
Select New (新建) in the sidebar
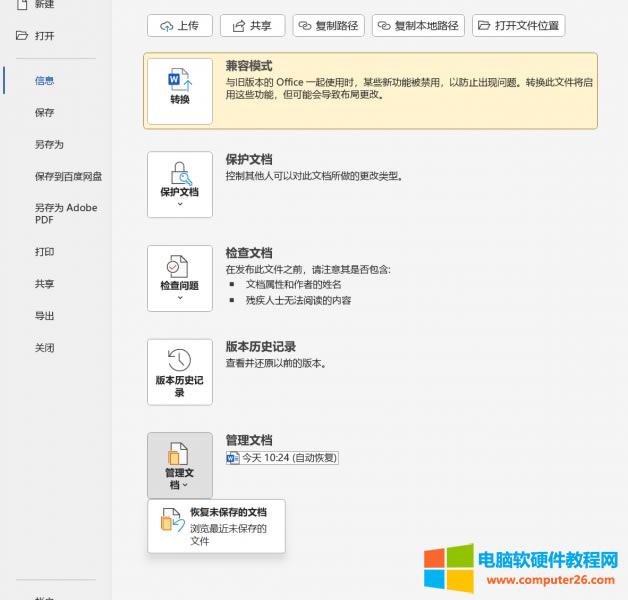tap(44, 4)
